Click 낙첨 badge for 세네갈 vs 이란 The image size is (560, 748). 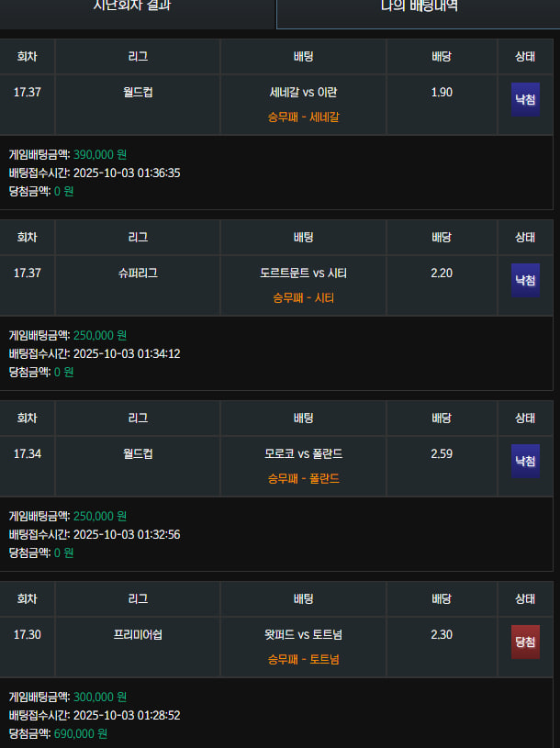pyautogui.click(x=525, y=99)
